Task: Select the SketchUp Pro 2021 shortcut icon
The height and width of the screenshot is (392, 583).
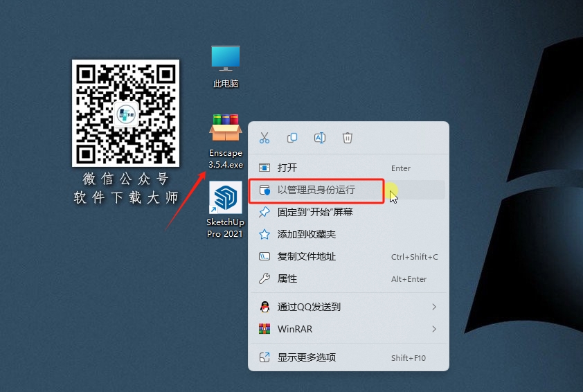Action: (x=225, y=210)
